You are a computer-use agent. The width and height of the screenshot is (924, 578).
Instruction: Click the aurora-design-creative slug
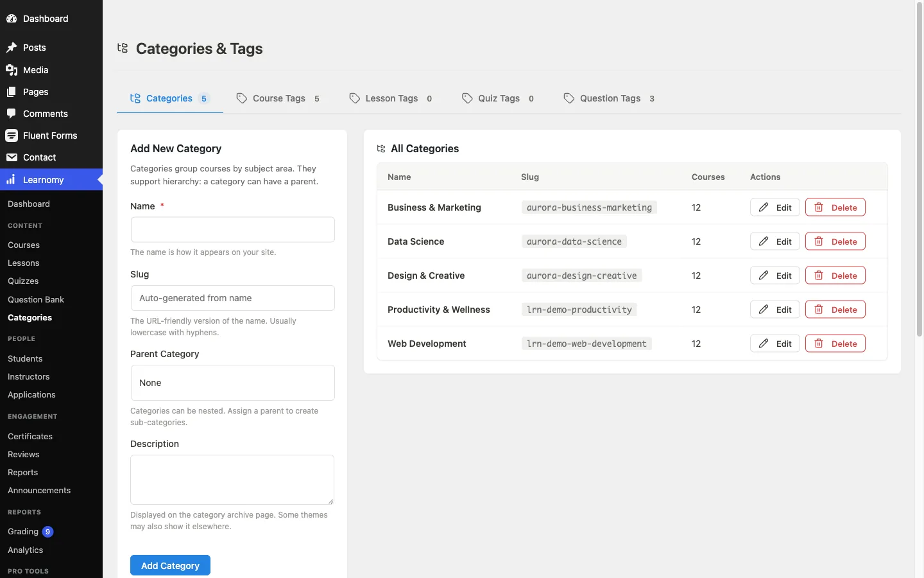581,276
